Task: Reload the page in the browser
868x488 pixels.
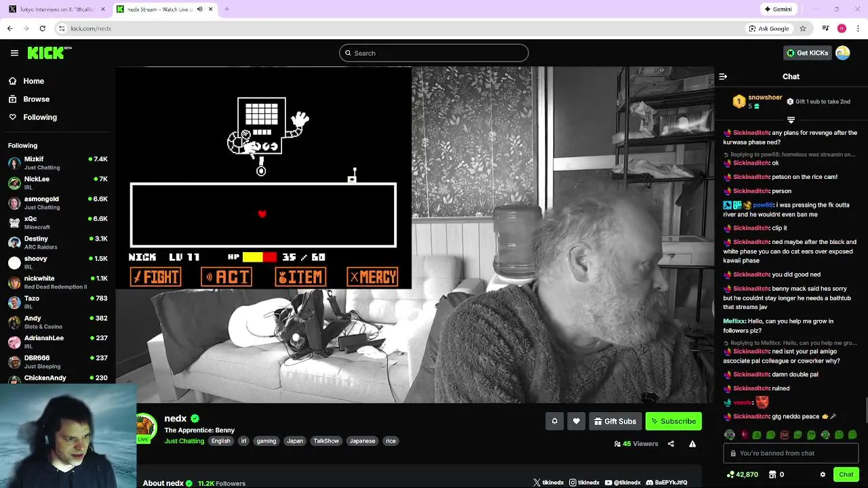Action: click(x=42, y=28)
